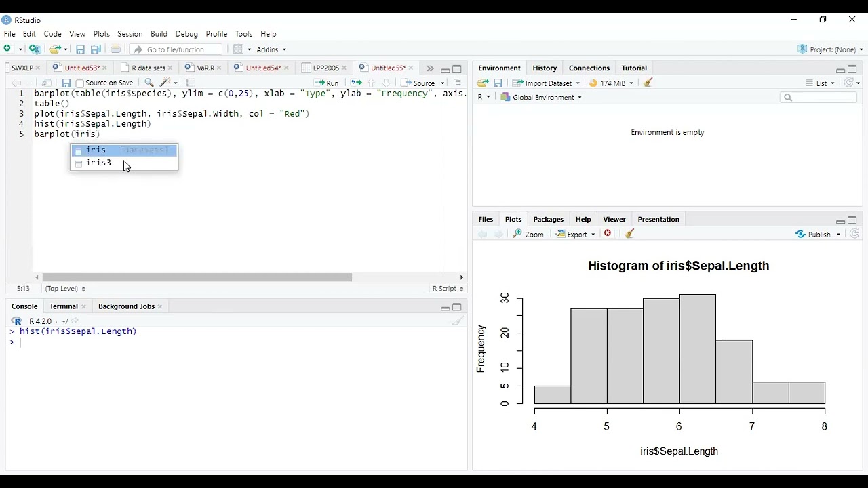Click the create a project icon
This screenshot has width=868, height=488.
(35, 49)
